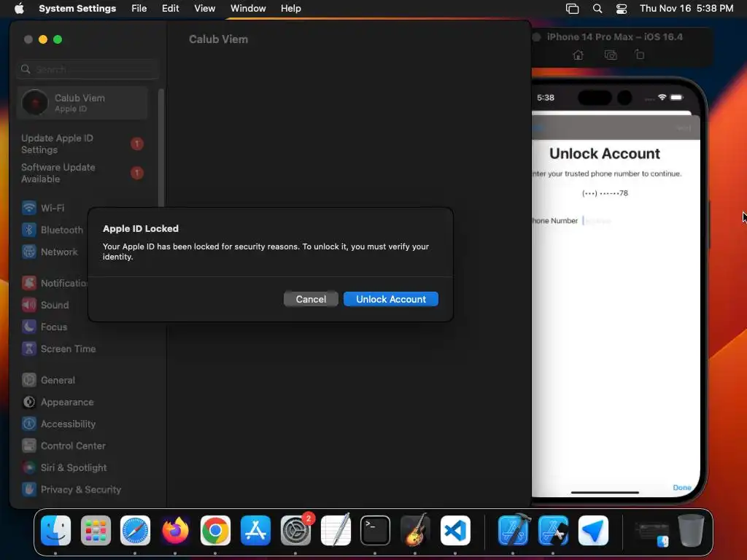The image size is (747, 560).
Task: Select the Network sidebar icon
Action: pyautogui.click(x=29, y=252)
